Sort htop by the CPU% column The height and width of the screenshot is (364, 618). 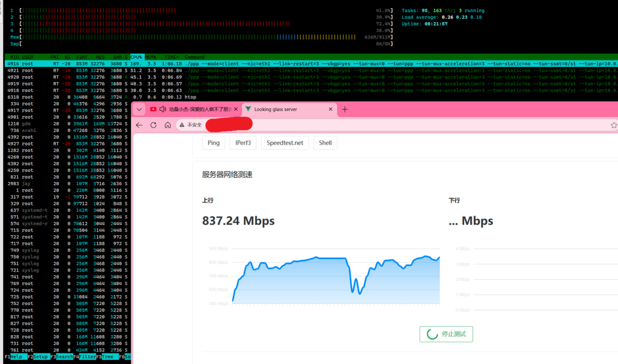pos(136,57)
